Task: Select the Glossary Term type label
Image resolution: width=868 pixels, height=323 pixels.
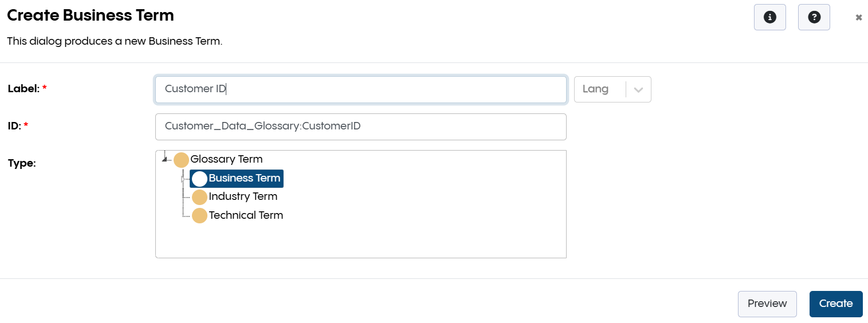Action: click(226, 159)
